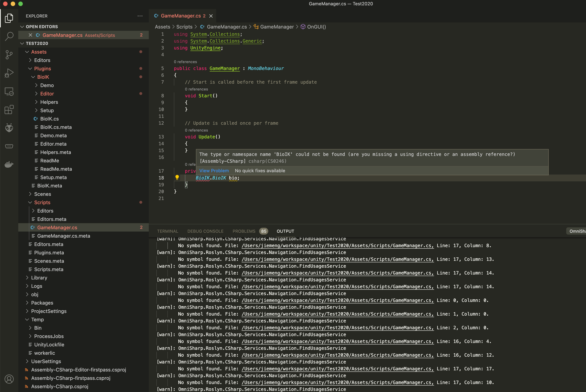Screen dimensions: 586x392
Task: Open the Extensions view
Action: [9, 110]
